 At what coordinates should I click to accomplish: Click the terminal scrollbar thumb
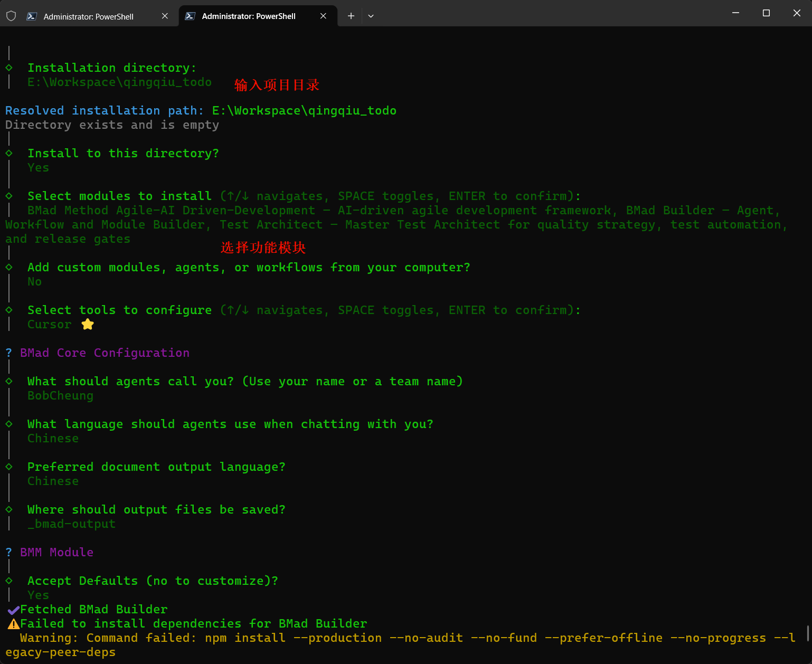[x=808, y=633]
